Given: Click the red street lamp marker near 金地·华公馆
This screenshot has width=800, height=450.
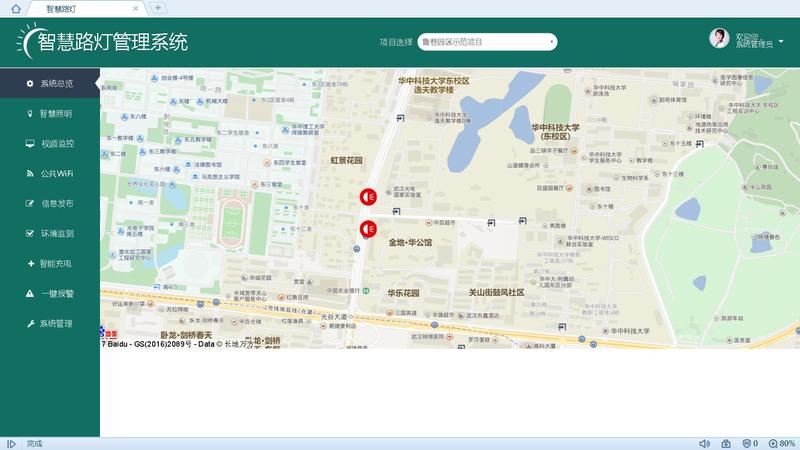Looking at the screenshot, I should (x=368, y=229).
